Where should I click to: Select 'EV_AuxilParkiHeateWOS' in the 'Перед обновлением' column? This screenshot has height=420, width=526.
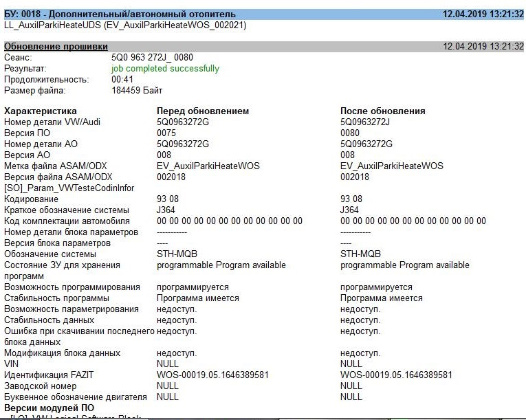pyautogui.click(x=208, y=166)
